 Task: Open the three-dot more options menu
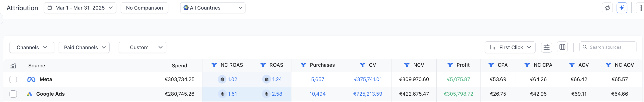coord(641,8)
